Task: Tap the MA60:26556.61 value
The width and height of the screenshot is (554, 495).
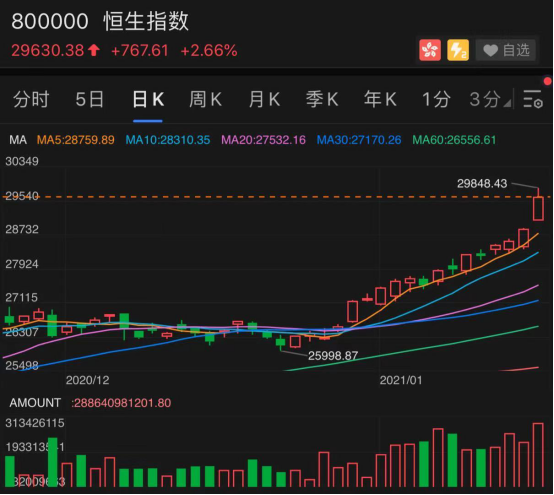Action: coord(454,140)
